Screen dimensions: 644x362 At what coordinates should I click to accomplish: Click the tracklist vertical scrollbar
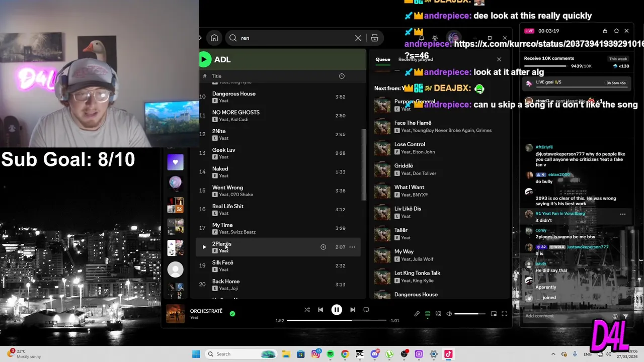pos(363,165)
